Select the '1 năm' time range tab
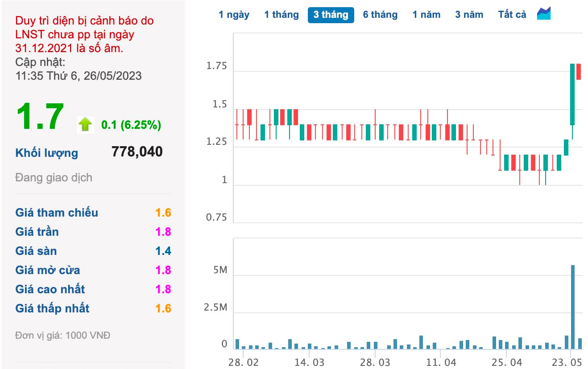The image size is (588, 369). click(x=426, y=15)
